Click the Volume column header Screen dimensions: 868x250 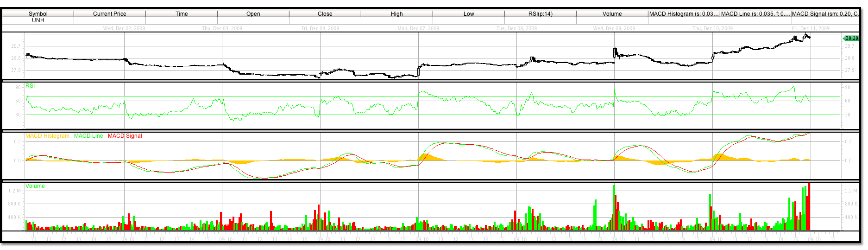click(x=612, y=14)
